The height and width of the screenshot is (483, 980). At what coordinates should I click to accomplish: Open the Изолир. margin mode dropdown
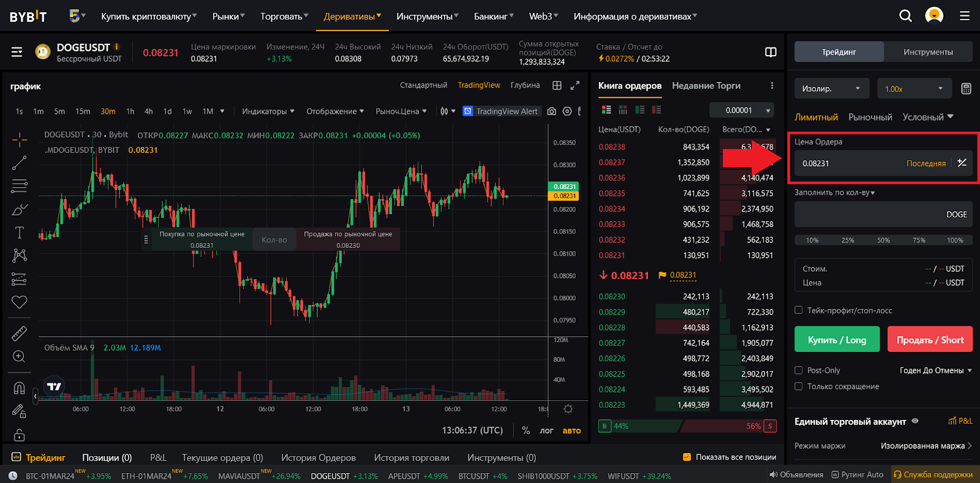click(x=832, y=89)
